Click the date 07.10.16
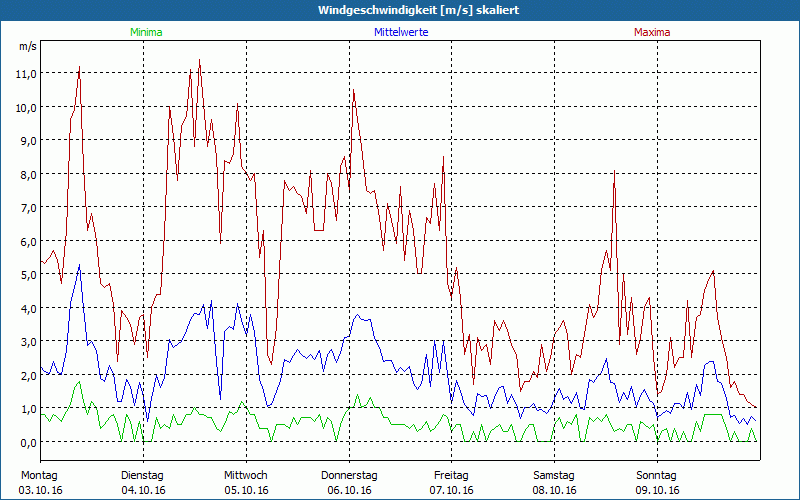The height and width of the screenshot is (500, 800). (452, 490)
